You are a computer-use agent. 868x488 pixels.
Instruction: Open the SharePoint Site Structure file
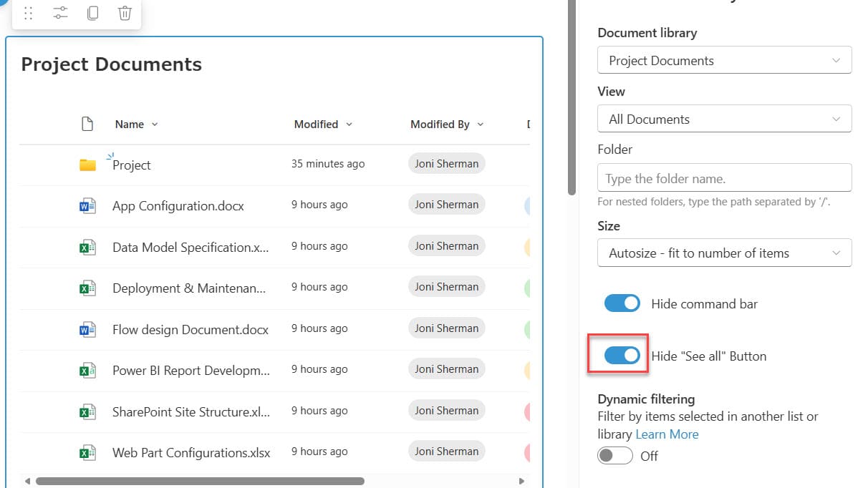[x=191, y=412]
